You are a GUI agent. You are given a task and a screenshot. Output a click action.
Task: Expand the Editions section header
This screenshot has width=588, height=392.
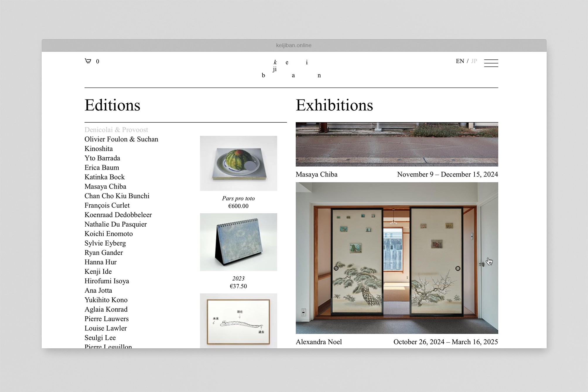click(112, 105)
